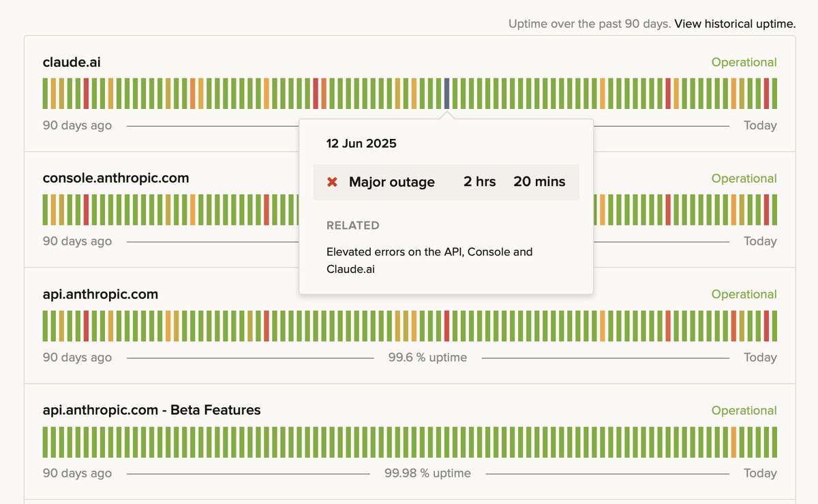
Task: Select today's final bar in api.anthropic.com timeline
Action: point(774,326)
